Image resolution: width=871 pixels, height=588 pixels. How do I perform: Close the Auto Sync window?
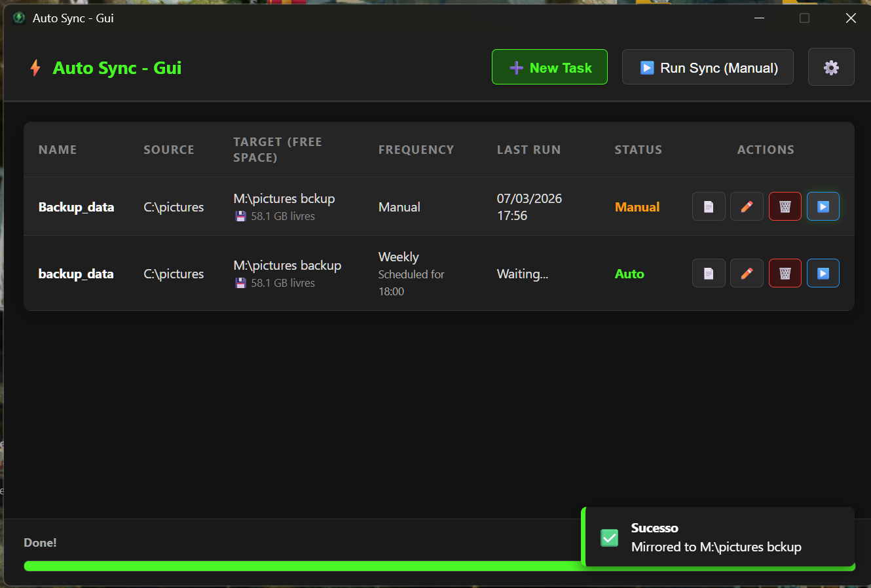coord(851,18)
